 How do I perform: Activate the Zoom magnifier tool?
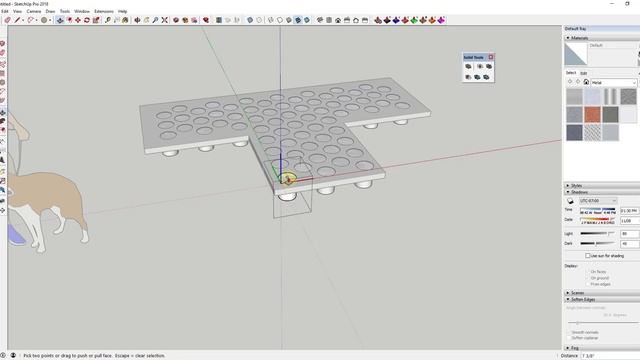pos(155,20)
